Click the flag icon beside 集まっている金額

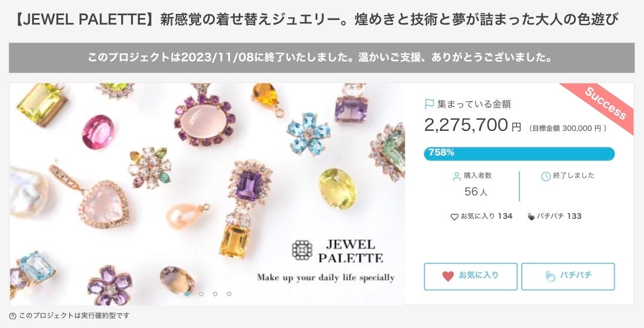click(x=429, y=104)
